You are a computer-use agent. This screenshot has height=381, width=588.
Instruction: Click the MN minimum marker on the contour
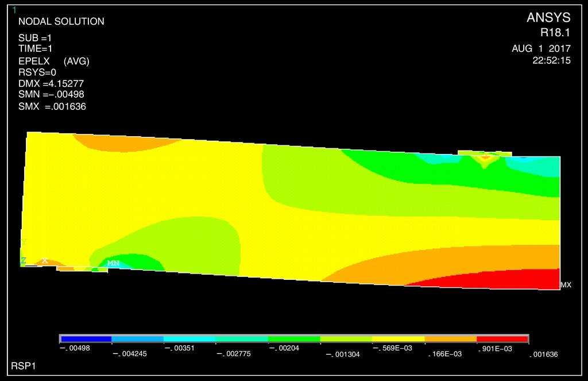tap(113, 263)
